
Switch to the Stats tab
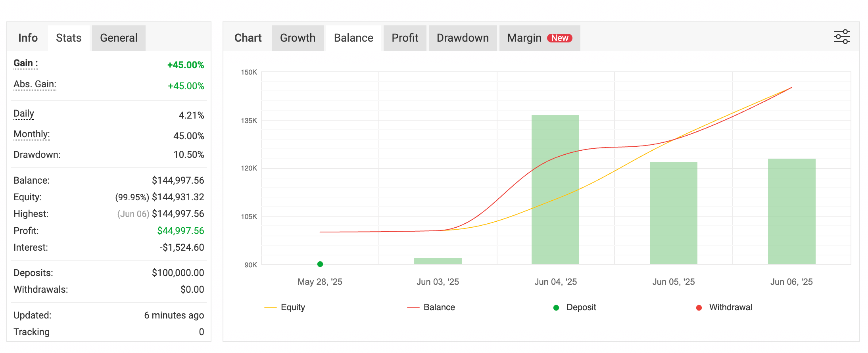(69, 38)
